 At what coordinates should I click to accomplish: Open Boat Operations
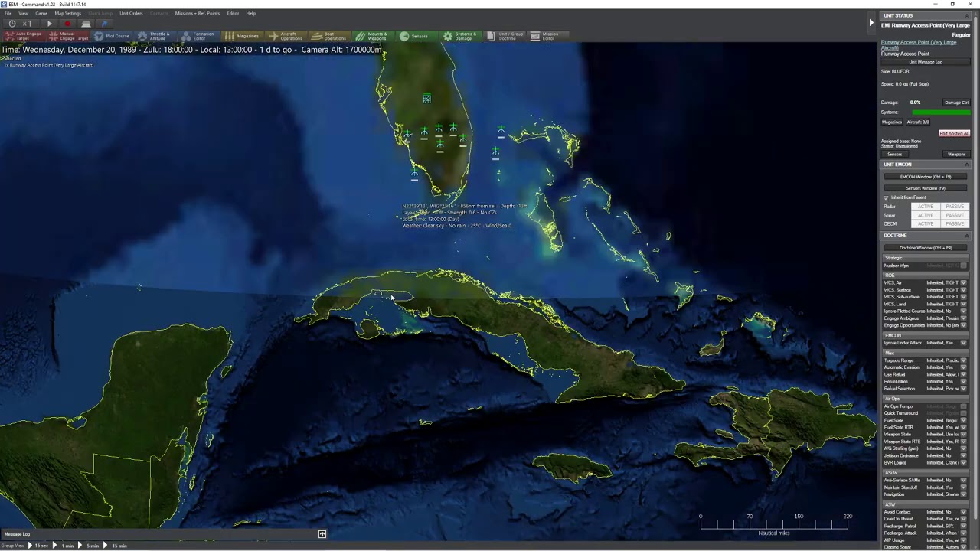point(329,36)
